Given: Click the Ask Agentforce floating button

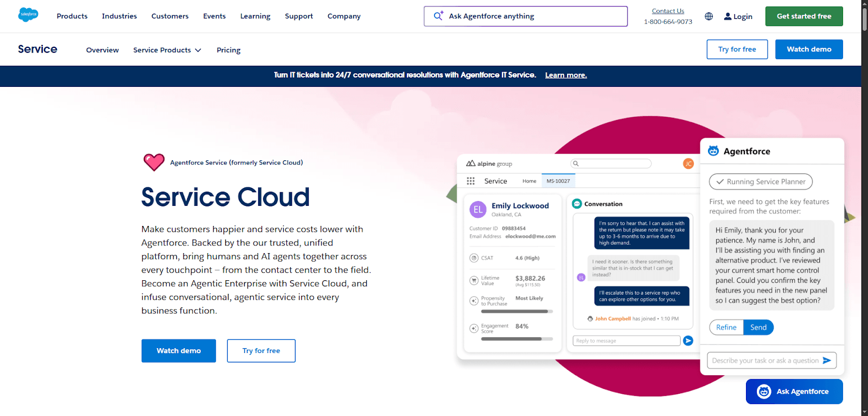Looking at the screenshot, I should click(x=794, y=392).
